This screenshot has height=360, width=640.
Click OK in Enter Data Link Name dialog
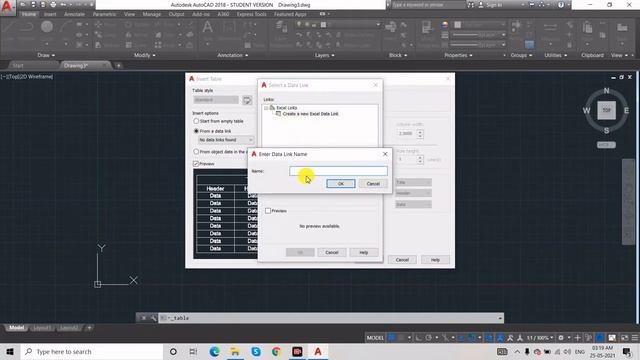[x=341, y=184]
